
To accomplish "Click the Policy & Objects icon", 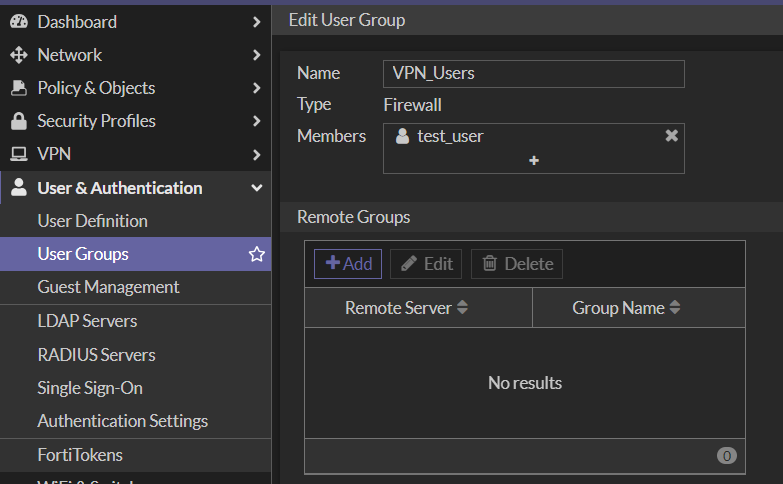I will (18, 88).
